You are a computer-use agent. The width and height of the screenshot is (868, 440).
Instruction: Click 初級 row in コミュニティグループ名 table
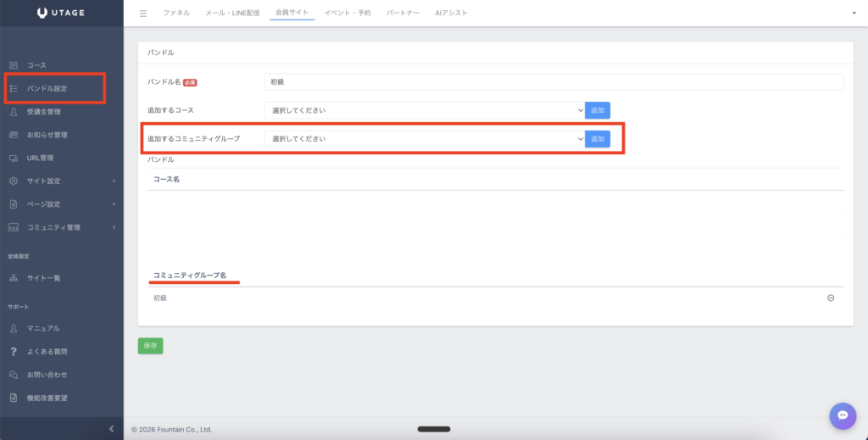point(495,298)
